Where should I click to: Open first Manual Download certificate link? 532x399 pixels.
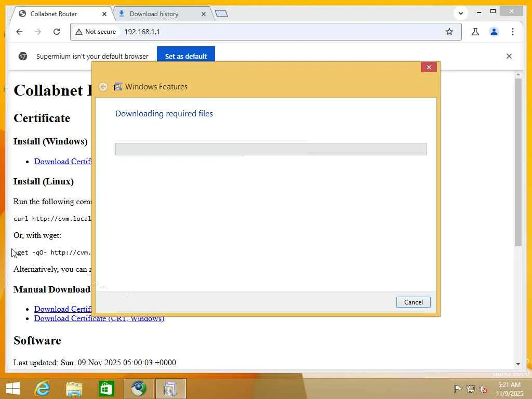(x=63, y=309)
